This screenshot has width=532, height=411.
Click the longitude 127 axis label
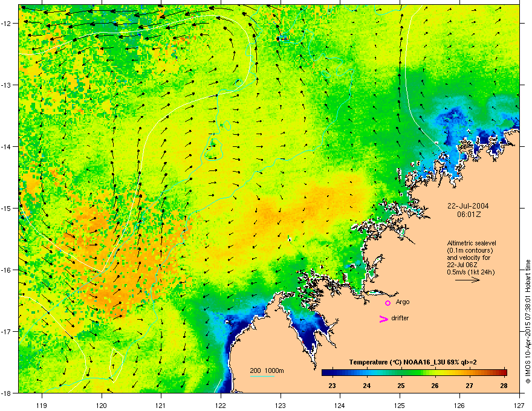coord(519,405)
